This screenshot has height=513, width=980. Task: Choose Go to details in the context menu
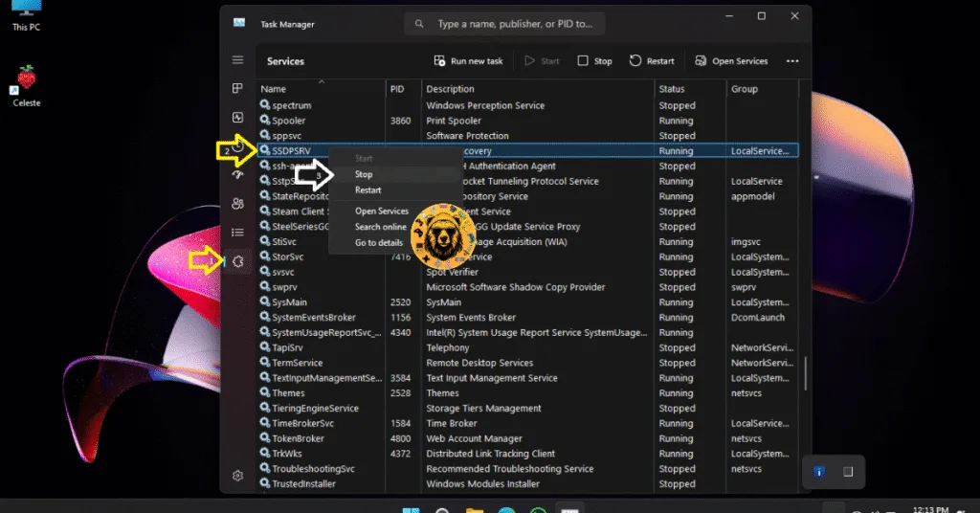395,242
